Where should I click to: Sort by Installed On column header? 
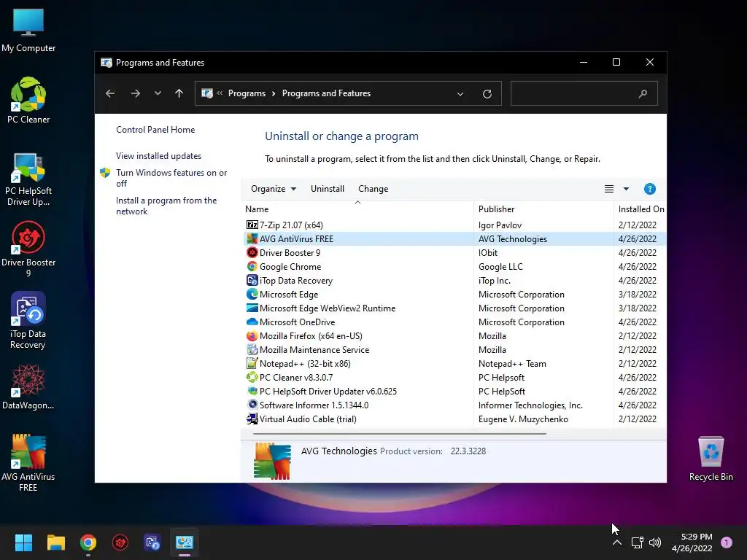point(640,209)
